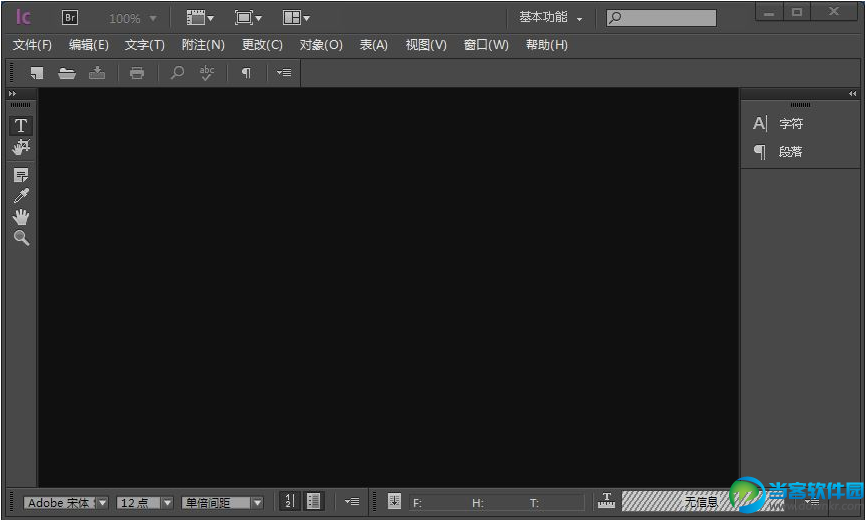The height and width of the screenshot is (520, 865).
Task: Select the Type tool
Action: (20, 126)
